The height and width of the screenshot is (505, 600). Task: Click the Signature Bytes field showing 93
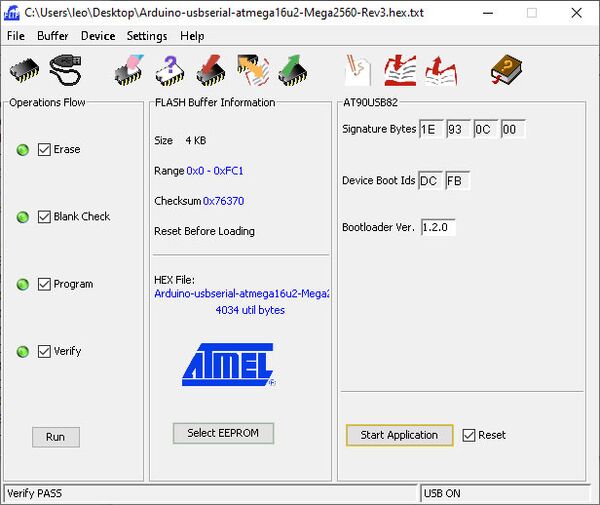458,129
